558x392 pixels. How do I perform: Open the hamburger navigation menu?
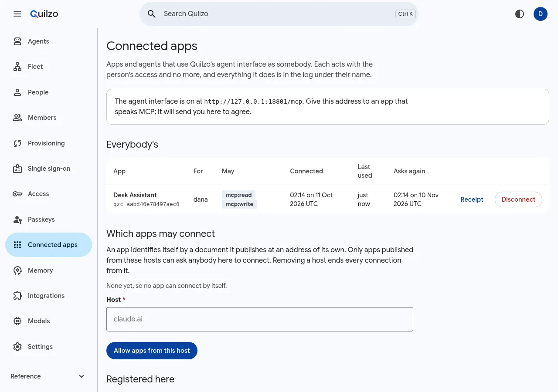17,14
